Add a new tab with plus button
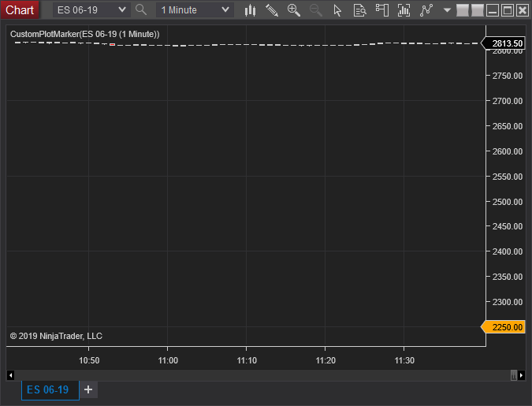Image resolution: width=532 pixels, height=406 pixels. 88,389
